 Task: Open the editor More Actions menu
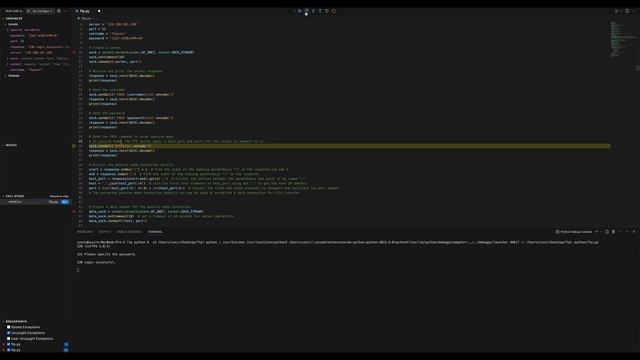634,11
